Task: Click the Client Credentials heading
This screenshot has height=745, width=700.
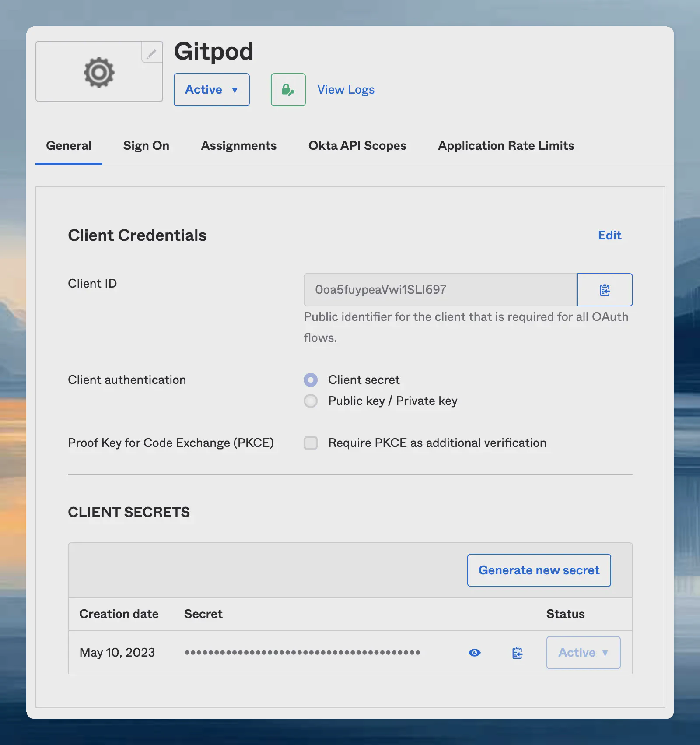Action: (x=137, y=235)
